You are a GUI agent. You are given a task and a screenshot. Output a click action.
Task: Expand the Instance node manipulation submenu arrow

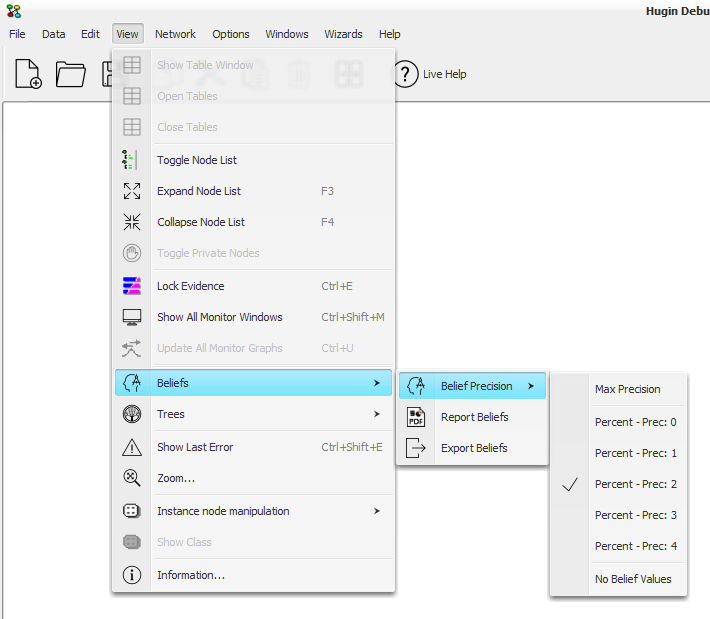[x=377, y=511]
